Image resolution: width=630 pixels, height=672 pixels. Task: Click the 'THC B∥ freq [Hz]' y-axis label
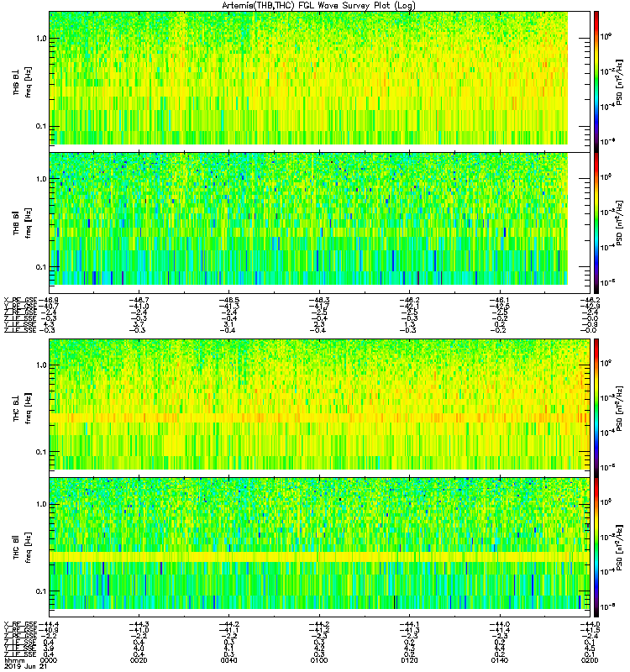point(23,548)
